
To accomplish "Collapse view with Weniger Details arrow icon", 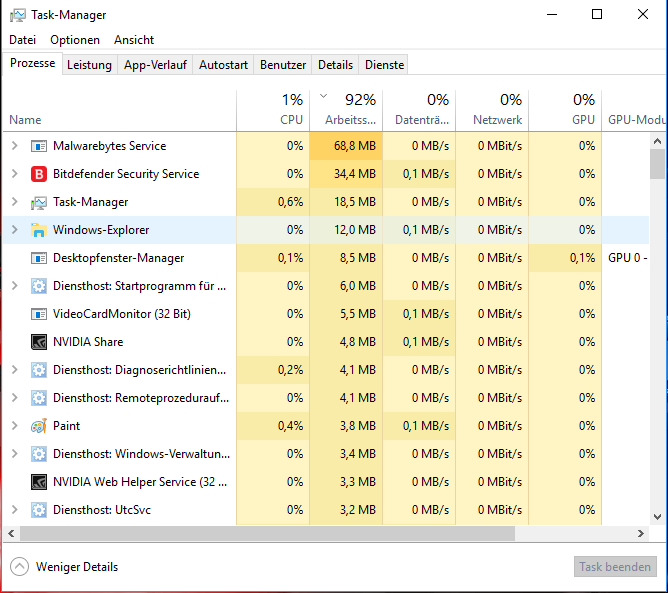I will coord(19,567).
